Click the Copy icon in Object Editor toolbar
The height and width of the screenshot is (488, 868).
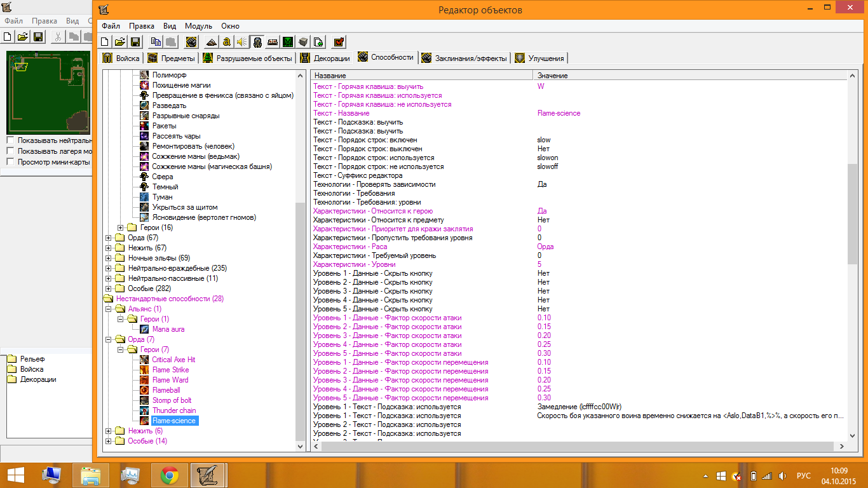156,42
